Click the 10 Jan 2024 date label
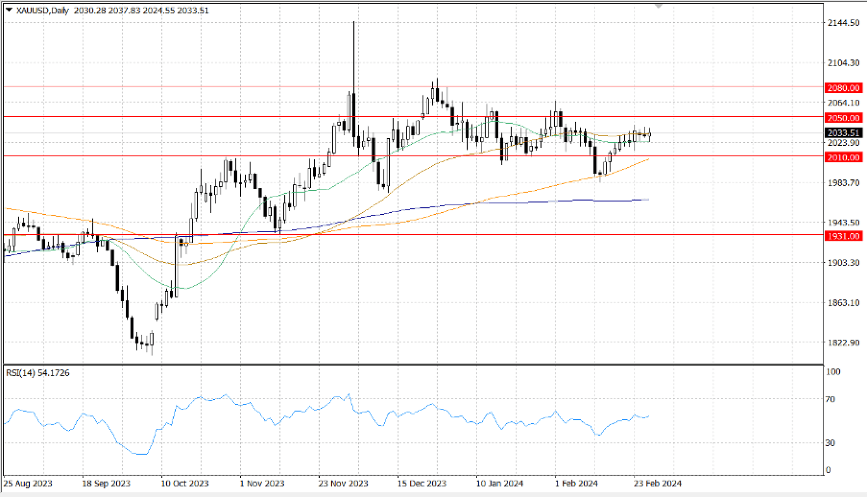The width and height of the screenshot is (868, 497). [x=500, y=483]
